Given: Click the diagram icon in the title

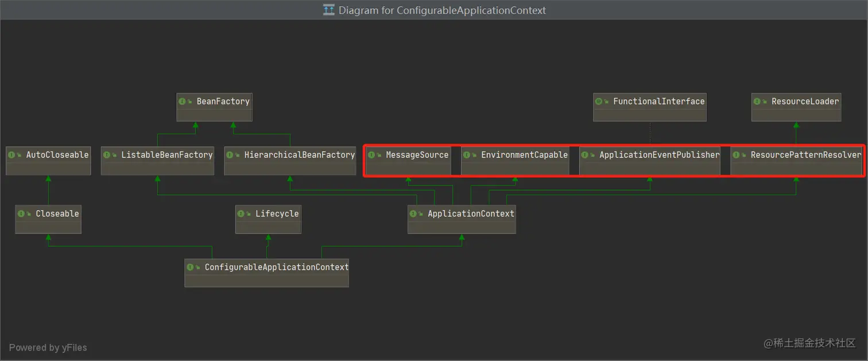Looking at the screenshot, I should (x=329, y=10).
